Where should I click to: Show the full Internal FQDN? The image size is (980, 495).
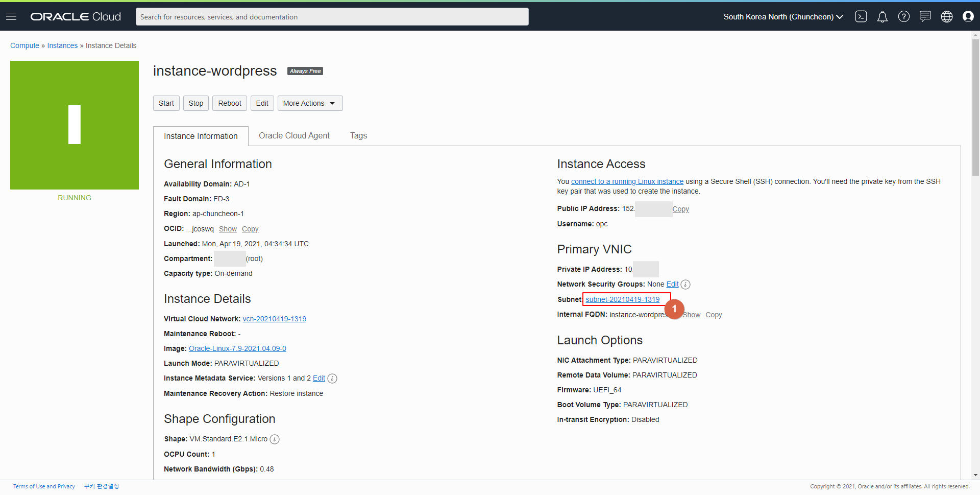(692, 315)
